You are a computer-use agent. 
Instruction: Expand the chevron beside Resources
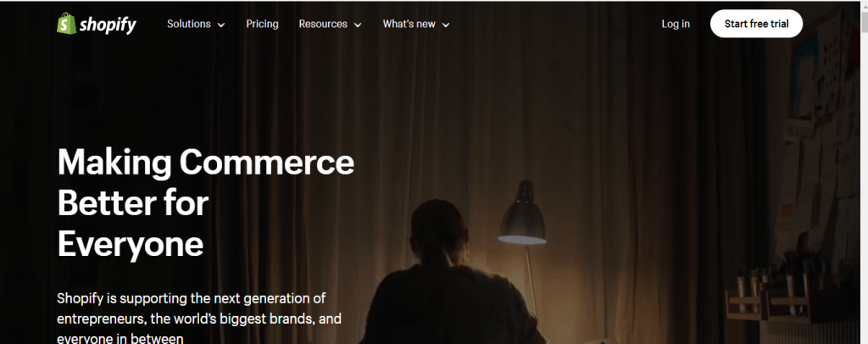(358, 25)
